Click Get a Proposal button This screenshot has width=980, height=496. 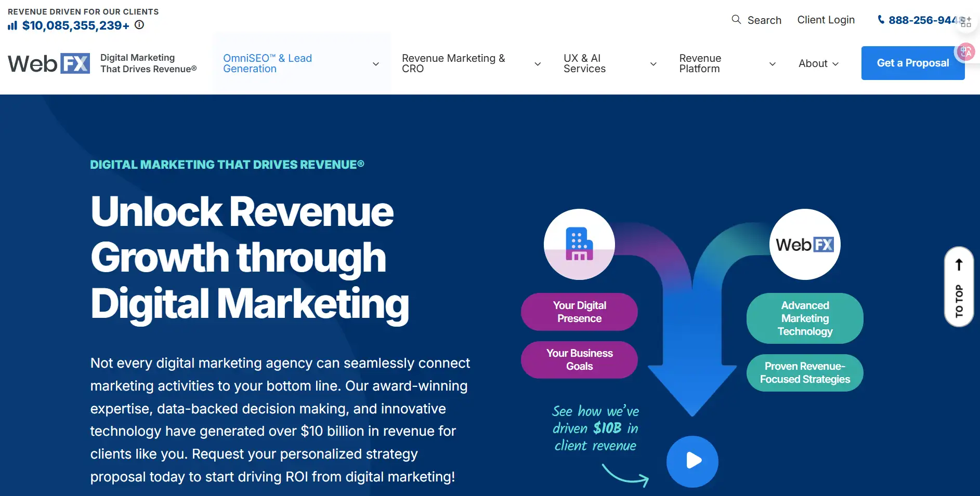pos(913,63)
